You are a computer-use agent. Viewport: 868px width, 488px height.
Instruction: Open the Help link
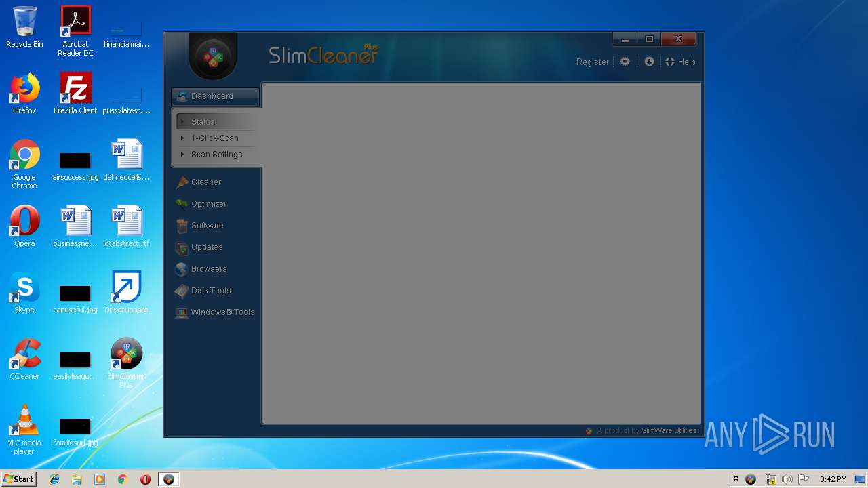[680, 62]
